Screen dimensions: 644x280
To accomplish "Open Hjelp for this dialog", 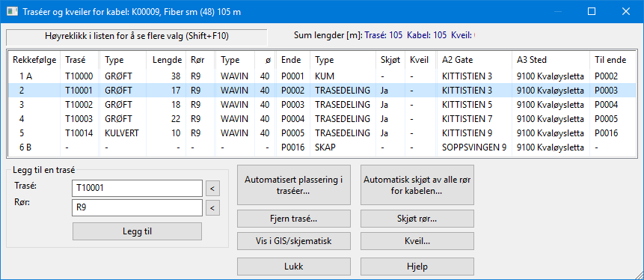I will (417, 266).
